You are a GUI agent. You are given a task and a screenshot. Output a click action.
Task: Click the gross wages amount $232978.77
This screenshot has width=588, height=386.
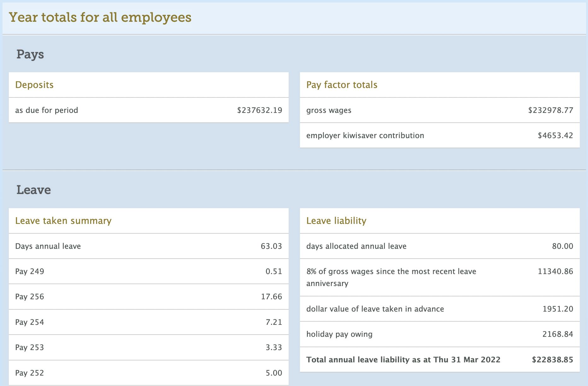[x=550, y=110]
